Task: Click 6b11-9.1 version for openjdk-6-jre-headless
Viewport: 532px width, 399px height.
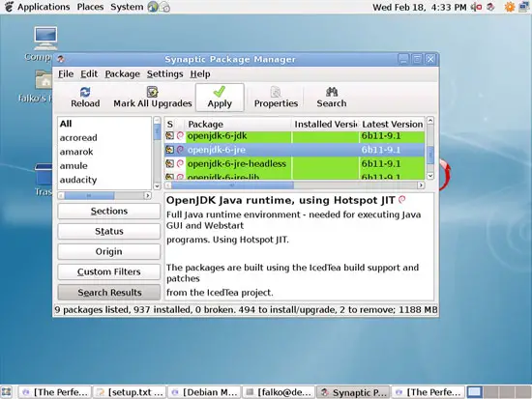Action: coord(381,163)
